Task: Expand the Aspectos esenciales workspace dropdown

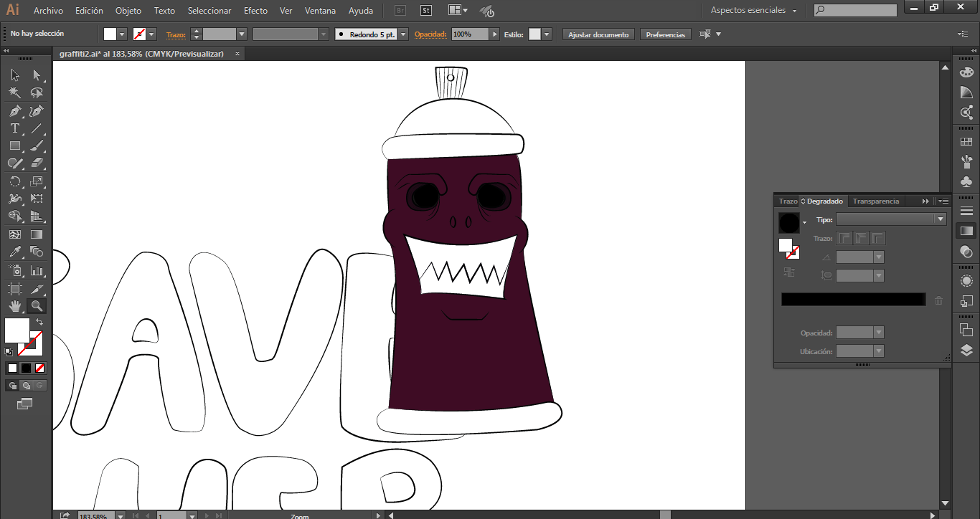Action: [x=753, y=11]
